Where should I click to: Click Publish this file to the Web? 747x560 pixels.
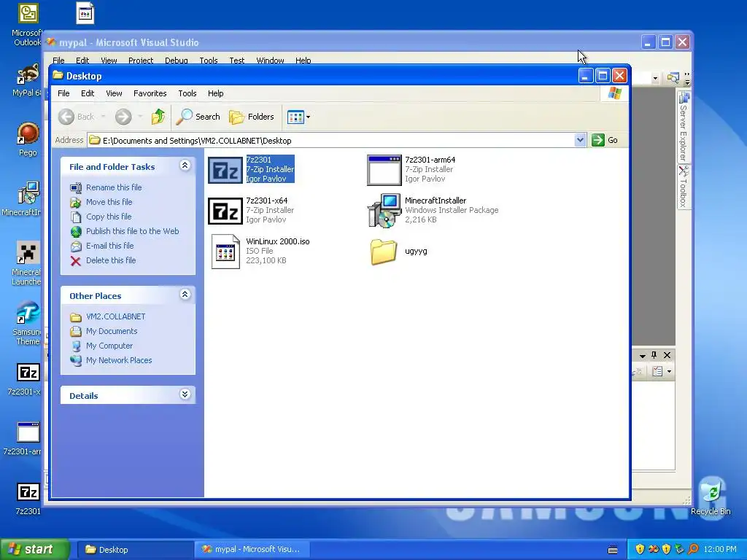[x=133, y=231]
